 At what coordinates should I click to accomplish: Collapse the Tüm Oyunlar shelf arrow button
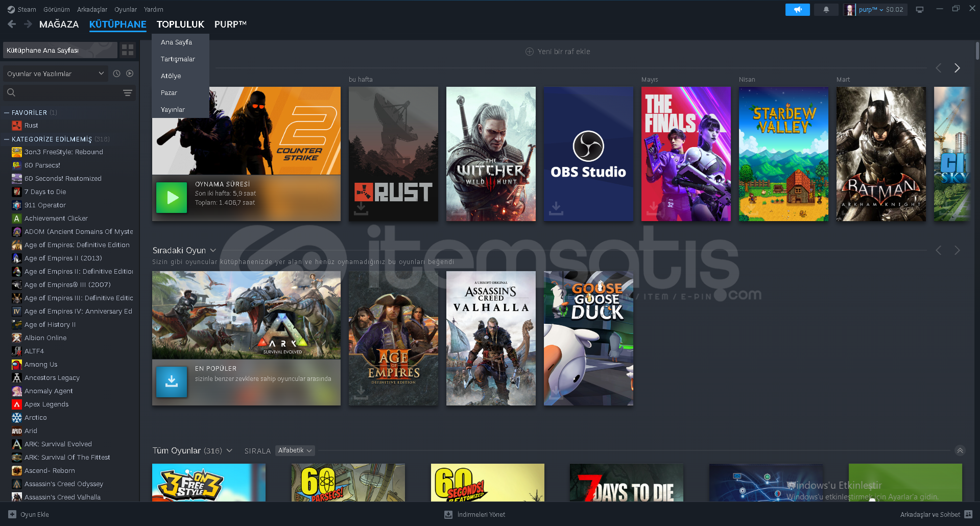click(x=960, y=450)
